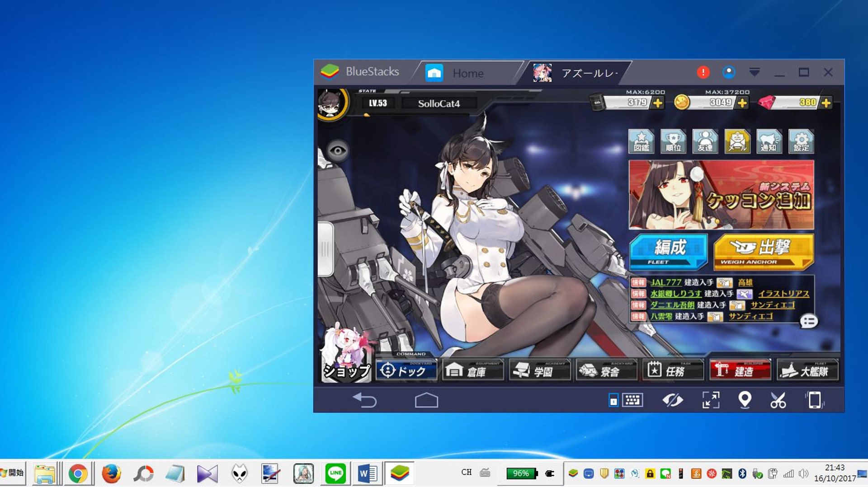
Task: Click the BlueStacks location pin icon
Action: [x=745, y=400]
